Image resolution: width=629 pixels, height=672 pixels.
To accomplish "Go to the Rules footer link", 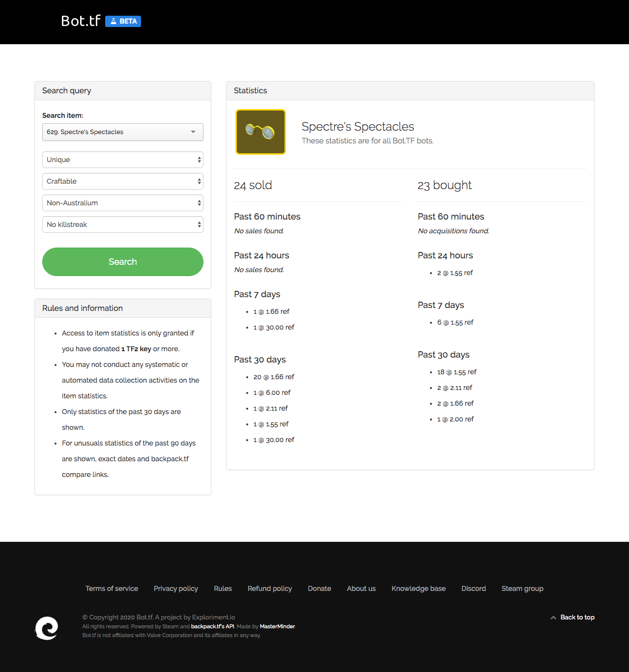I will click(x=223, y=588).
